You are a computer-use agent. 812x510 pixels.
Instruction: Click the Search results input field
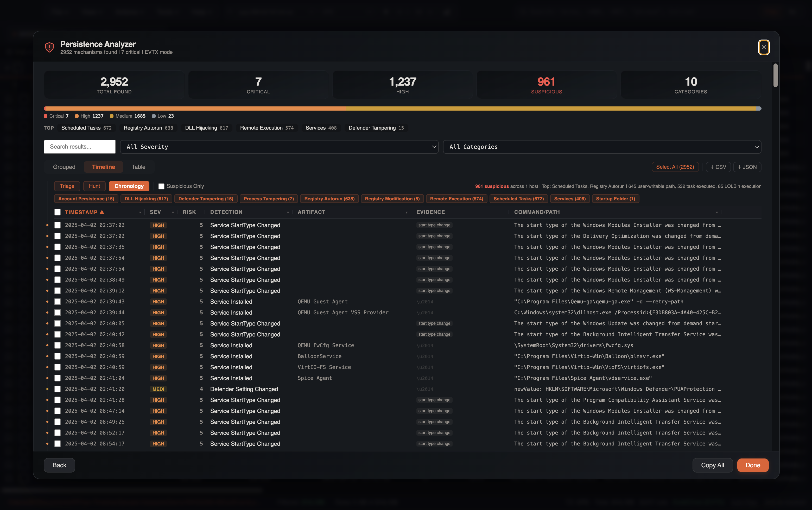[x=80, y=147]
